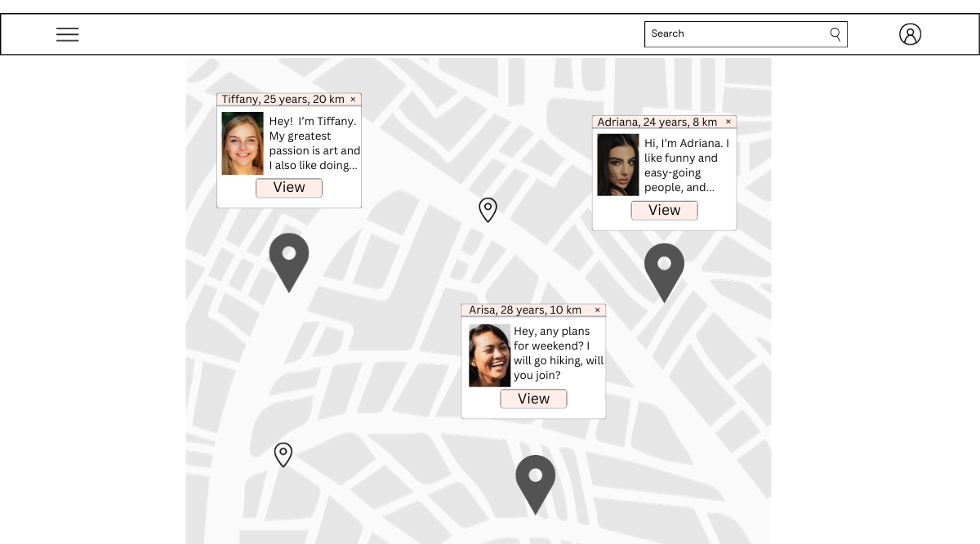Click Arisa's hiking message text
Image resolution: width=980 pixels, height=544 pixels.
(x=559, y=354)
